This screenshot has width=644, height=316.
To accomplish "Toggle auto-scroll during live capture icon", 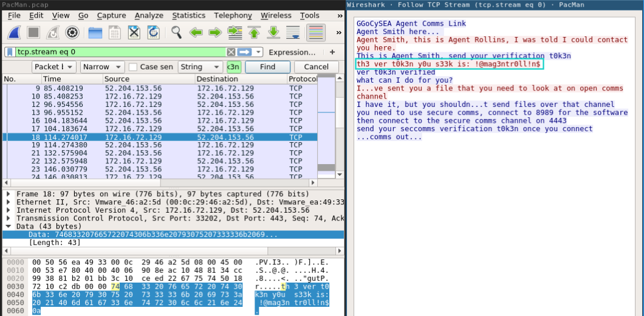I will 293,32.
